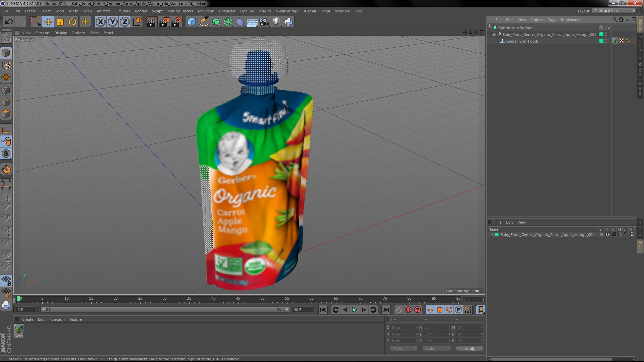Click timeline frame 45 marker

pyautogui.click(x=238, y=299)
